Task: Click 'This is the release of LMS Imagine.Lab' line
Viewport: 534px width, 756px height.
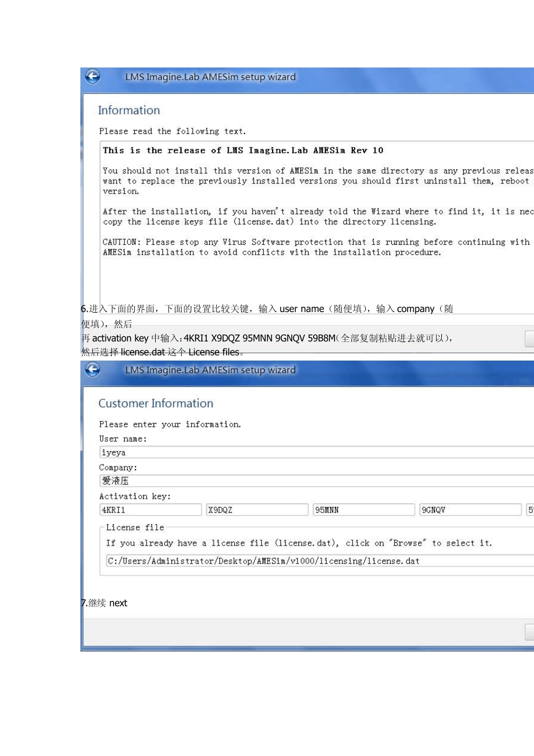Action: 243,150
